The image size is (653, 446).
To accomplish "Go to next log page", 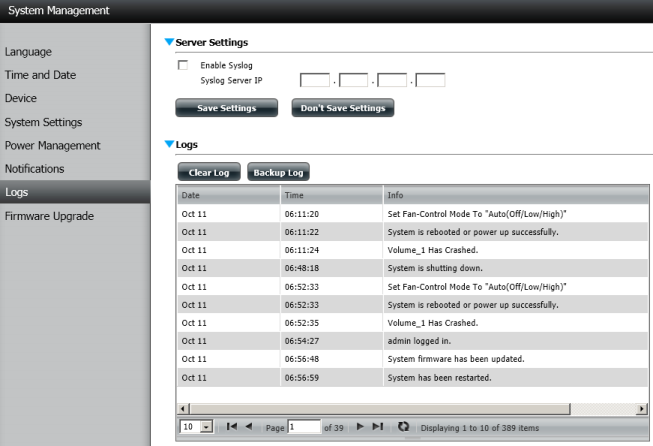I will point(360,426).
